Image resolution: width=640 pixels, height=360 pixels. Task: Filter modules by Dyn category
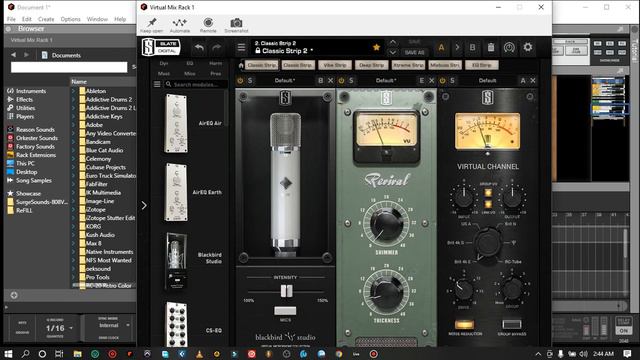coord(164,63)
